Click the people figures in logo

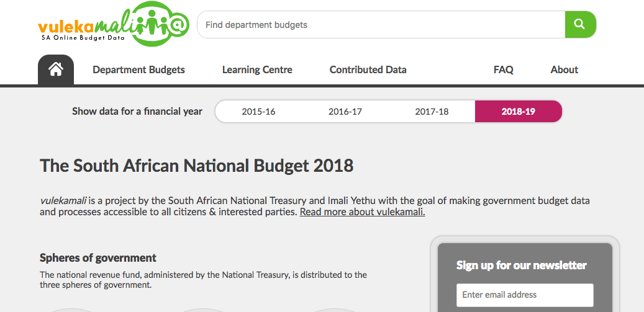click(x=152, y=24)
